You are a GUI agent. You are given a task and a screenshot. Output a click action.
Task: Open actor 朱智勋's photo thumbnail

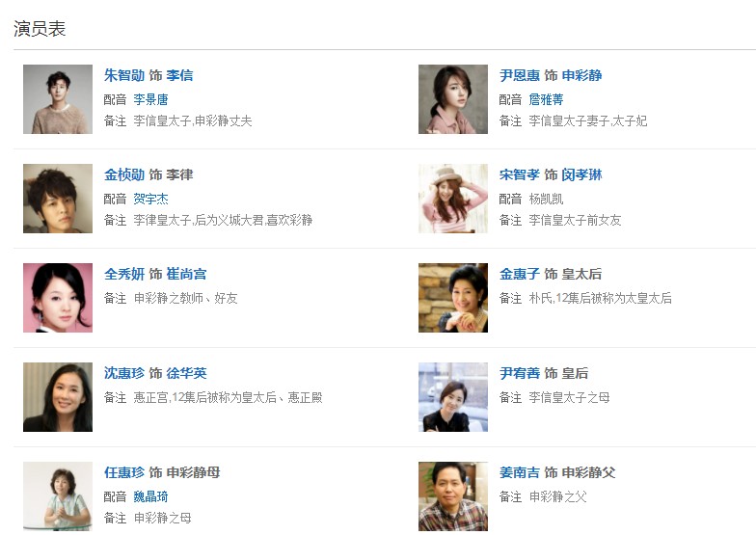point(58,99)
